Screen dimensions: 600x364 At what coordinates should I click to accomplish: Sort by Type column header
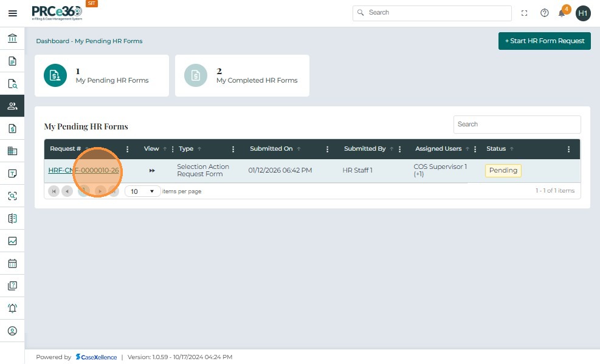click(186, 149)
